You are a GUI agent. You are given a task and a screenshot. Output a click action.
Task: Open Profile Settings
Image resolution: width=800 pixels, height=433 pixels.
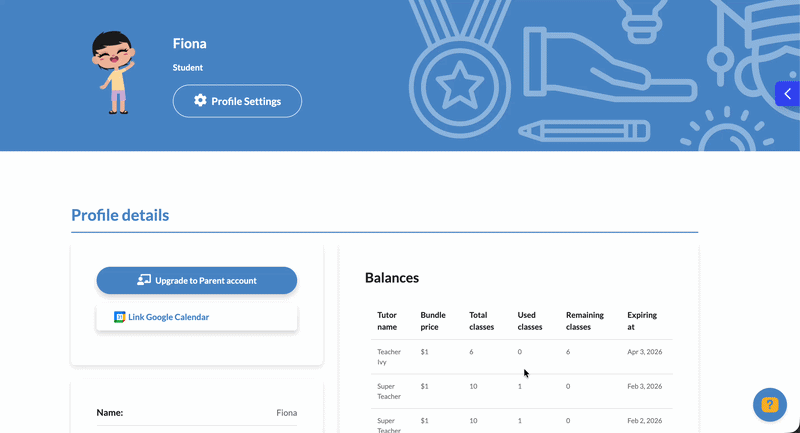tap(237, 101)
